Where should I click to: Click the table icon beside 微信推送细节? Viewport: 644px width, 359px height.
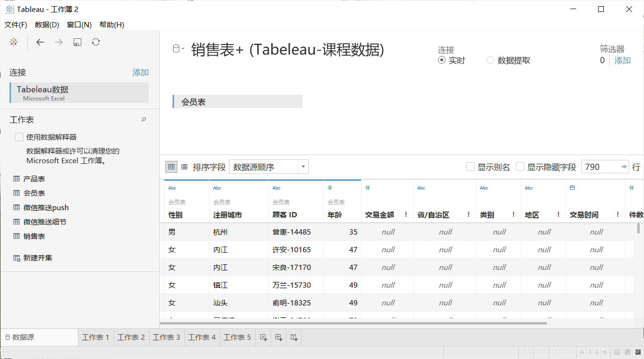[17, 222]
